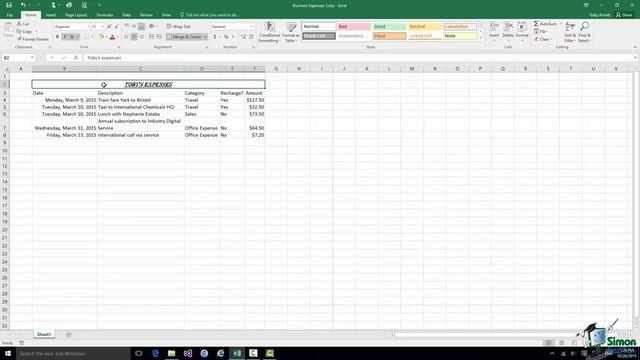Image resolution: width=640 pixels, height=360 pixels.
Task: Increase the font size
Action: click(x=109, y=27)
